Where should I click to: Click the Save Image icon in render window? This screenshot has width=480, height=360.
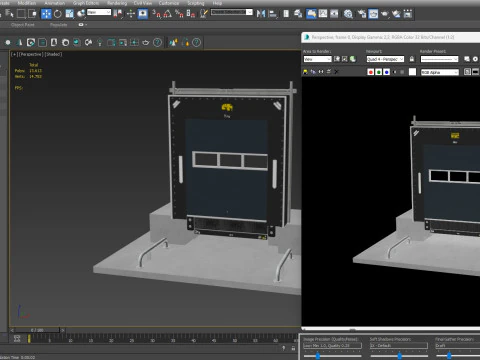pyautogui.click(x=305, y=72)
